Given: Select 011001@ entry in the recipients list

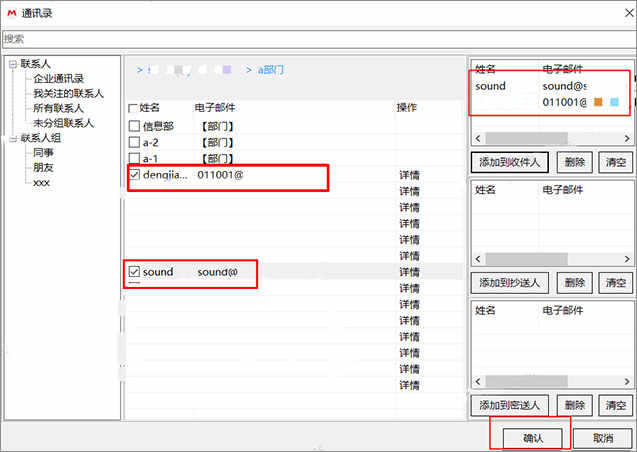Looking at the screenshot, I should point(564,102).
